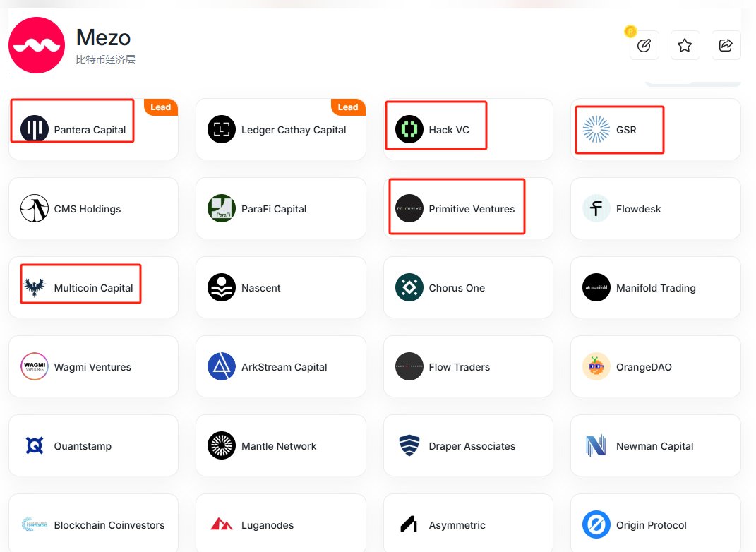Open the Ledger Cathay Capital name link

point(294,130)
